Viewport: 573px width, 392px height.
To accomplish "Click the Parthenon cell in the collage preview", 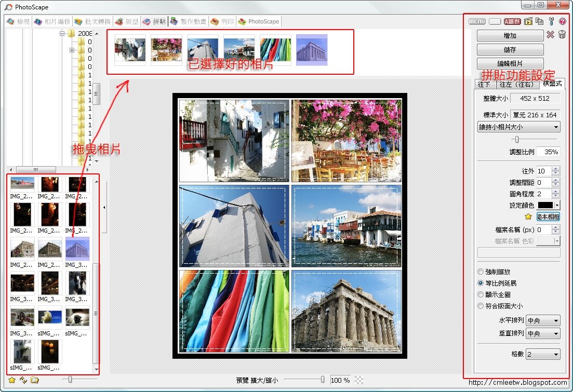I will point(347,311).
